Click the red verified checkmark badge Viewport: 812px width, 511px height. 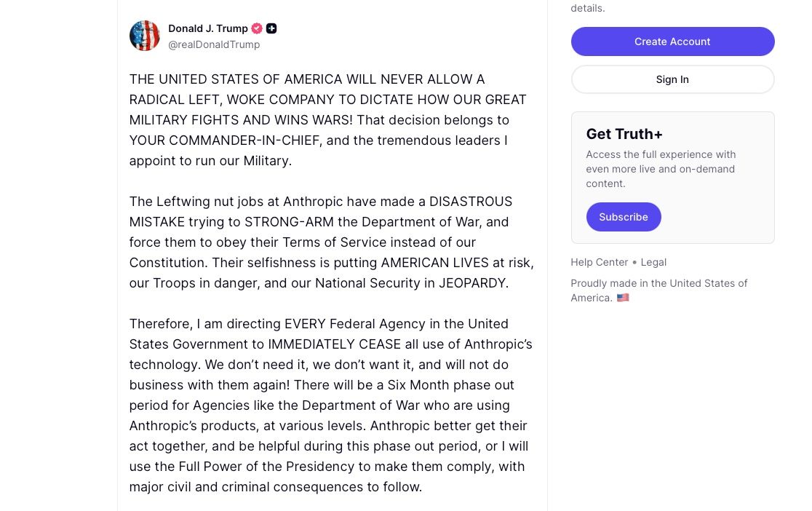(x=257, y=28)
